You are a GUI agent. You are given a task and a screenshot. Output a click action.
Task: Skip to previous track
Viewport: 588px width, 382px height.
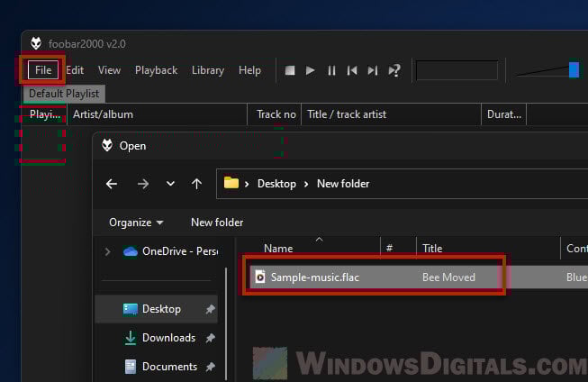tap(352, 70)
